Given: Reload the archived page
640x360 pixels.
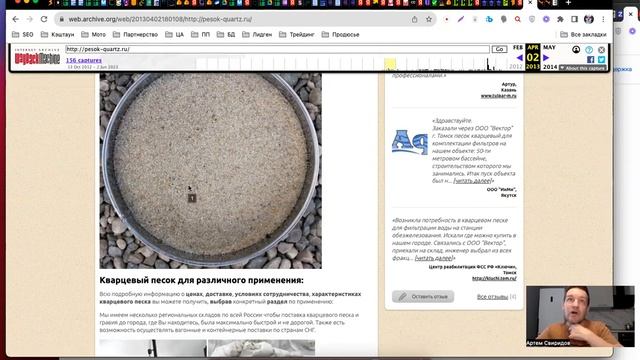Looking at the screenshot, I should click(44, 19).
